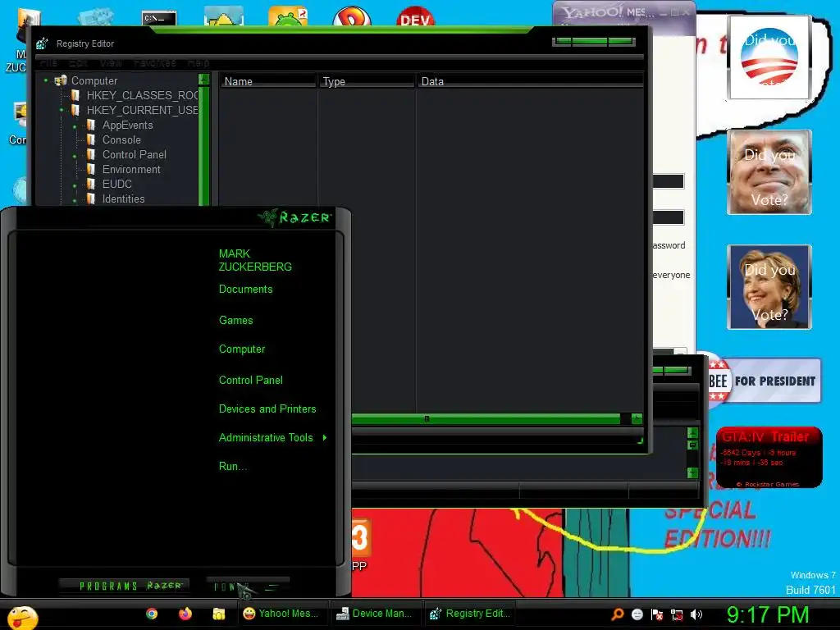Click the HKEY_CURRENT_USER folder icon

click(75, 111)
